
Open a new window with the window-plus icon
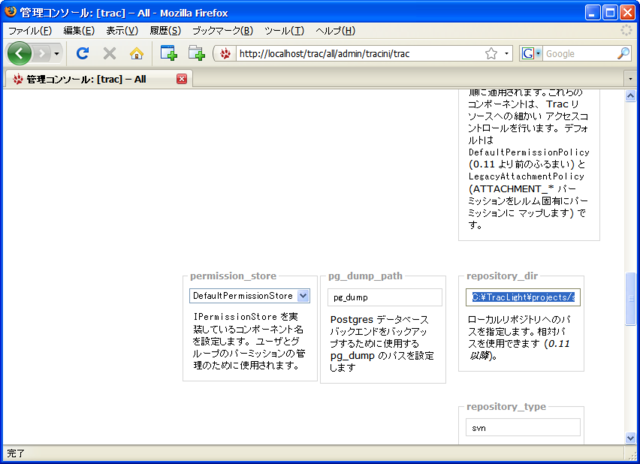pos(169,53)
